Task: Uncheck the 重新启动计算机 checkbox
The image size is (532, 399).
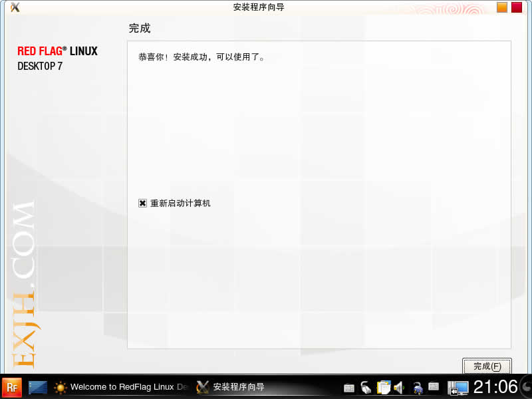Action: [142, 203]
